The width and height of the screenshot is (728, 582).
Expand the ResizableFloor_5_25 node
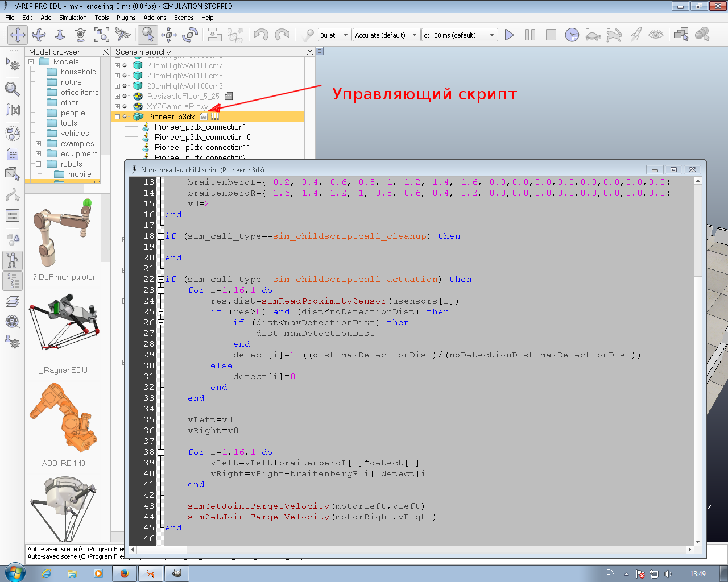coord(117,96)
